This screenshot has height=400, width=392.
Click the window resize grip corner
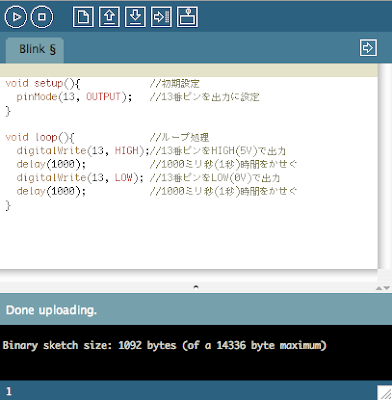point(385,393)
